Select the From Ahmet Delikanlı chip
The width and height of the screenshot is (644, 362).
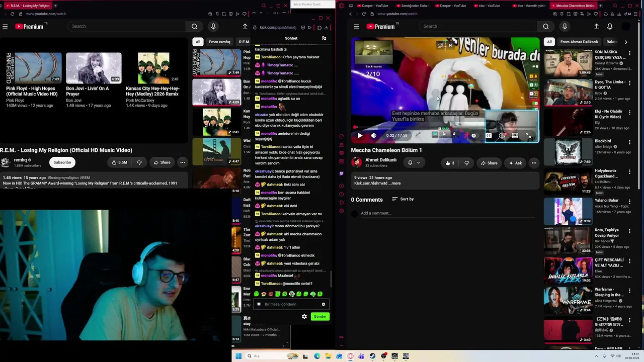click(579, 42)
